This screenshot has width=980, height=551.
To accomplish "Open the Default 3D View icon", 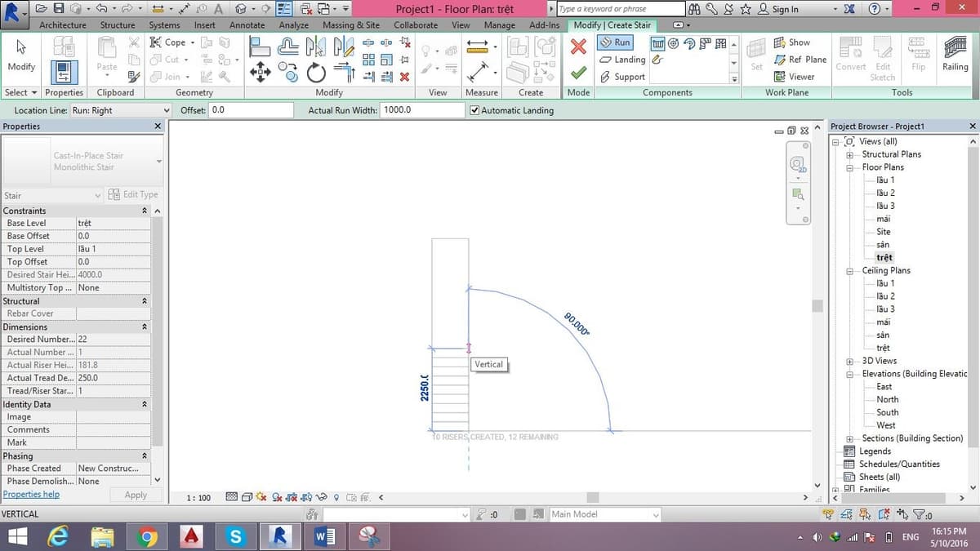I will pos(242,9).
